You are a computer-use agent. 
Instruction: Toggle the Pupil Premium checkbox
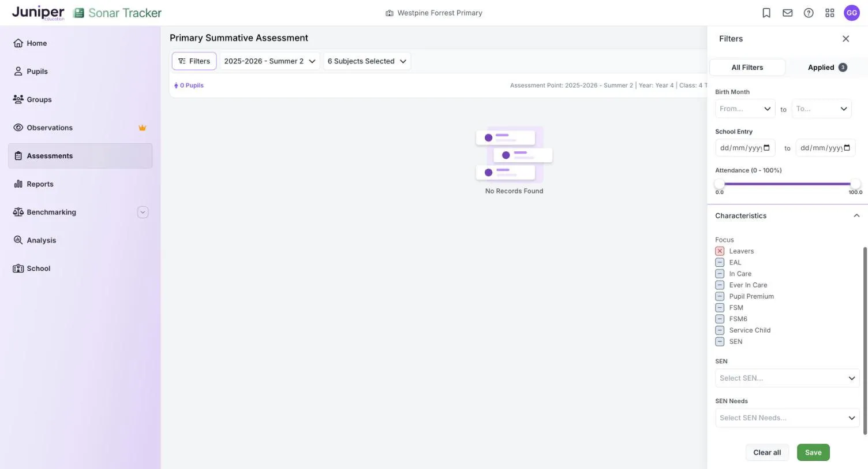(x=720, y=296)
